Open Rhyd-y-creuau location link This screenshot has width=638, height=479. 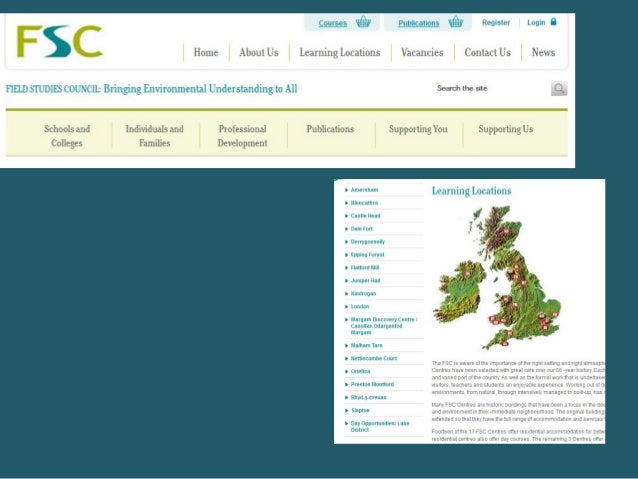(368, 398)
